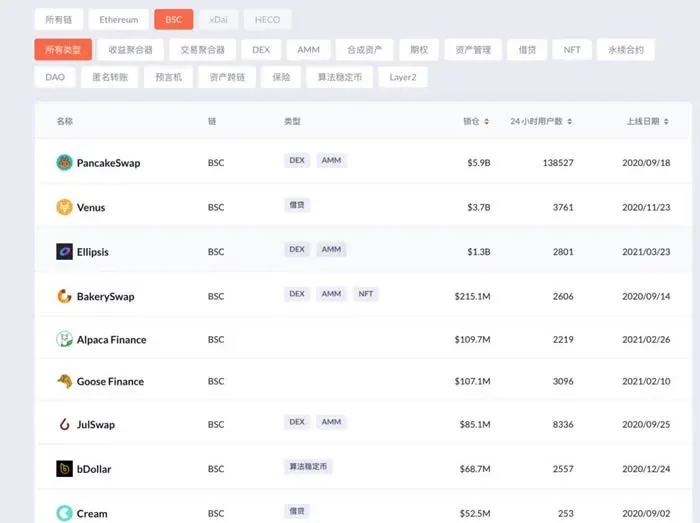This screenshot has width=700, height=523.
Task: Open the bDollar project name
Action: click(x=94, y=469)
